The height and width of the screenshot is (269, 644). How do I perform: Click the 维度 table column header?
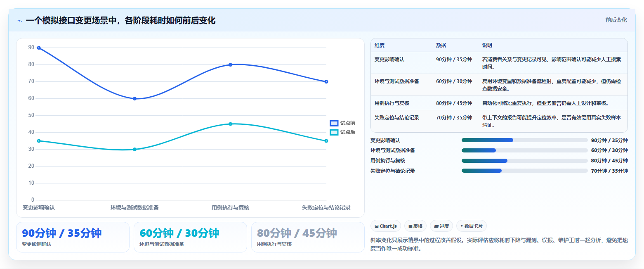tap(380, 45)
